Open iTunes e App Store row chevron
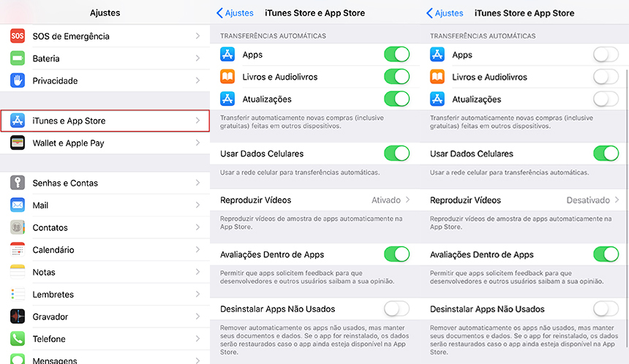Screen dimensions: 629x364 pyautogui.click(x=197, y=121)
